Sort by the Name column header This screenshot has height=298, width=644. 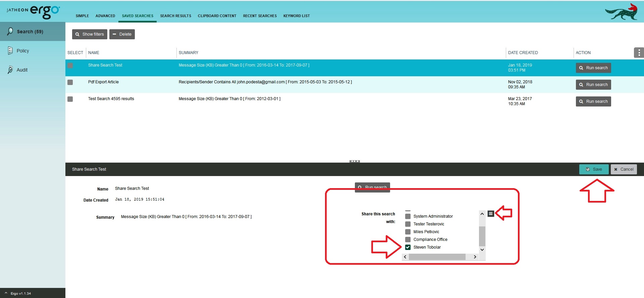pyautogui.click(x=94, y=53)
